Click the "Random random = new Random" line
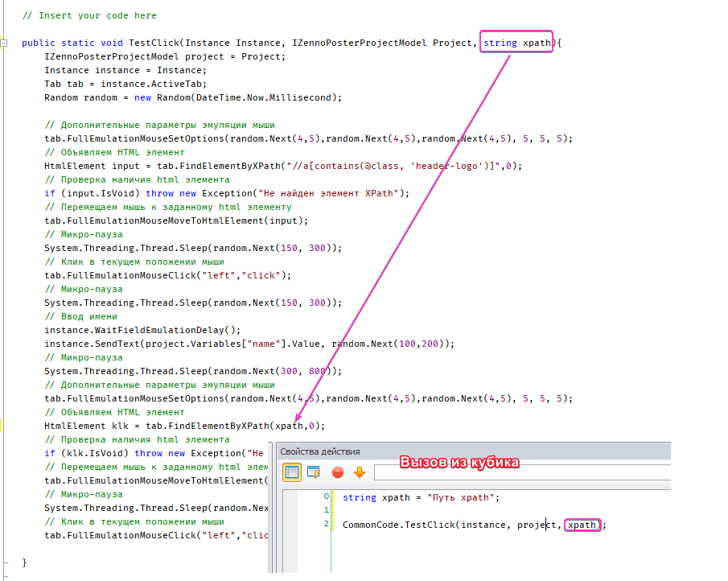 [193, 97]
